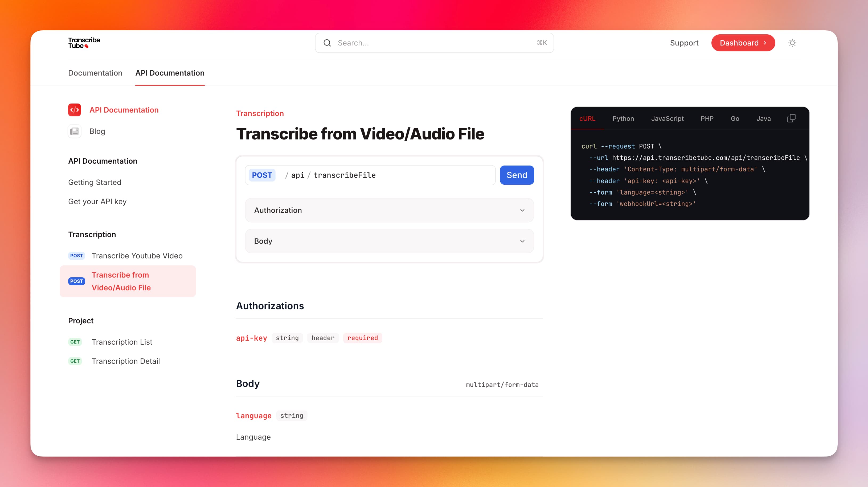Screen dimensions: 868x487
Task: Expand the Body section
Action: click(x=389, y=241)
